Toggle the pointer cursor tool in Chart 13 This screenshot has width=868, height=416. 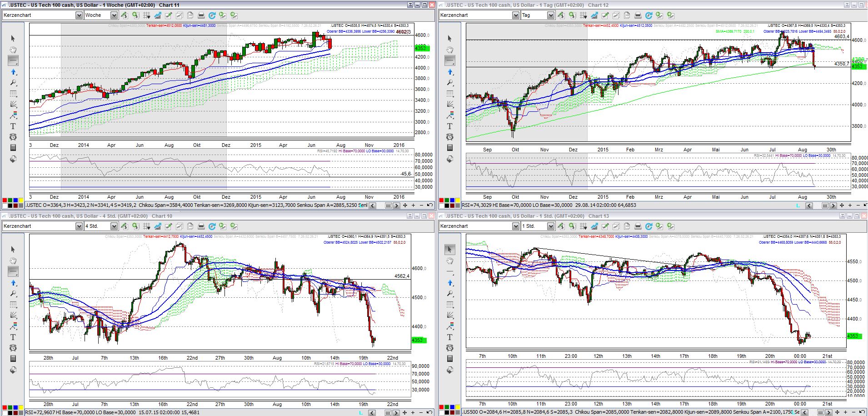coord(450,249)
